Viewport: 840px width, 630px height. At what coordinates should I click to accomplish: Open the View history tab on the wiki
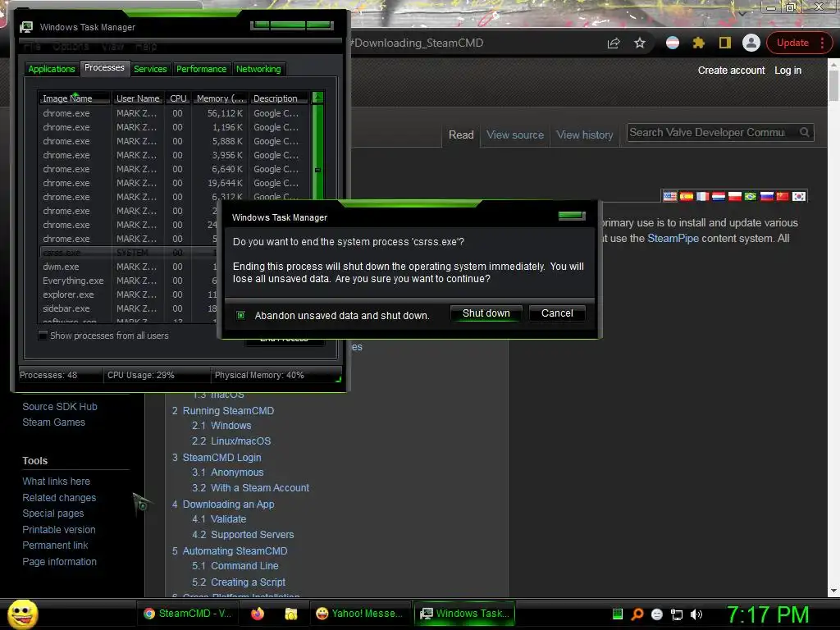pyautogui.click(x=584, y=135)
